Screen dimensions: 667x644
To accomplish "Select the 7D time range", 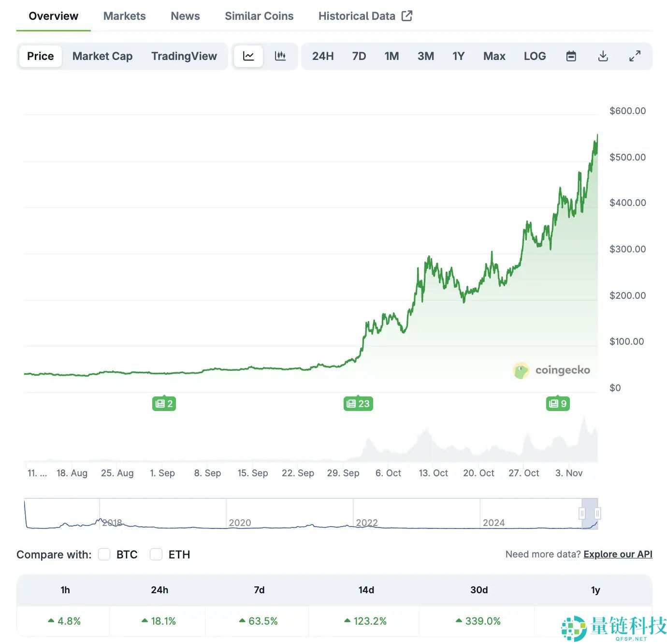I will tap(359, 56).
